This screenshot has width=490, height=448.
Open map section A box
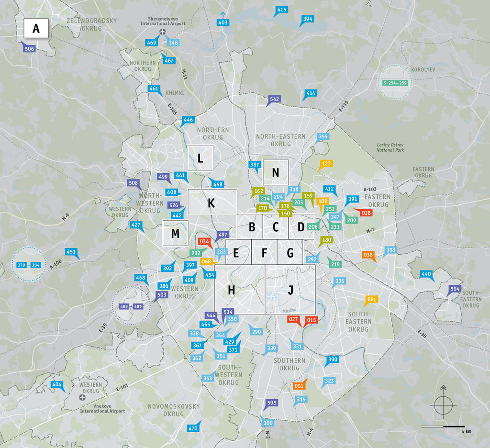click(36, 29)
